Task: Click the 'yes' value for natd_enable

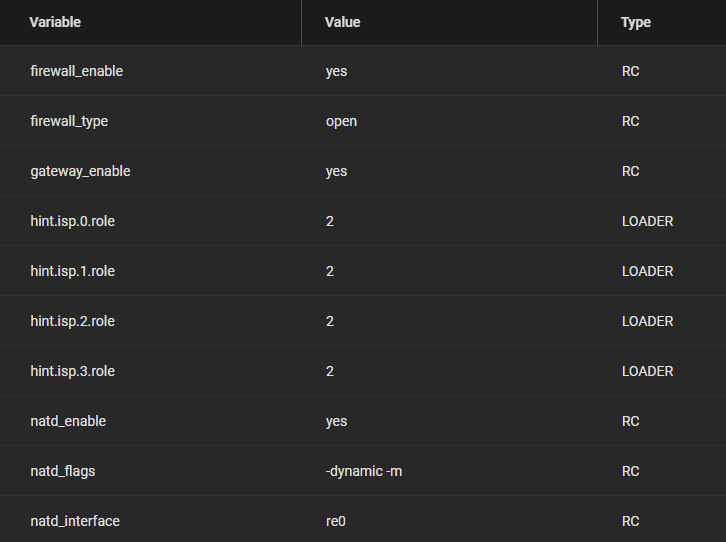Action: (x=337, y=422)
